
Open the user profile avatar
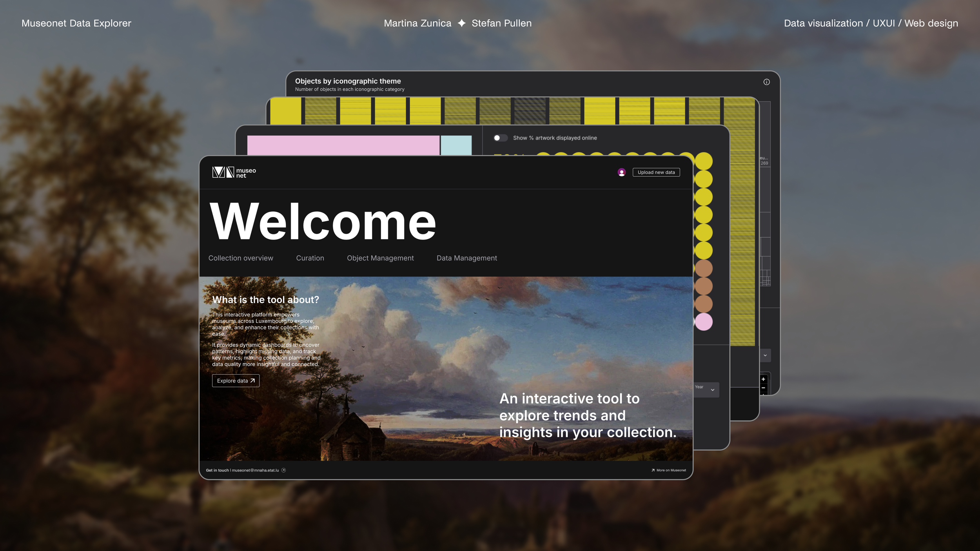point(621,172)
